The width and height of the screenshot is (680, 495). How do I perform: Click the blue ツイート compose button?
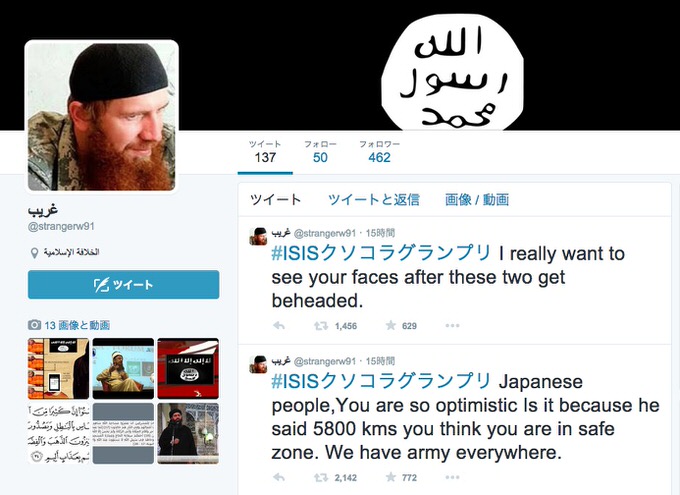pos(124,285)
